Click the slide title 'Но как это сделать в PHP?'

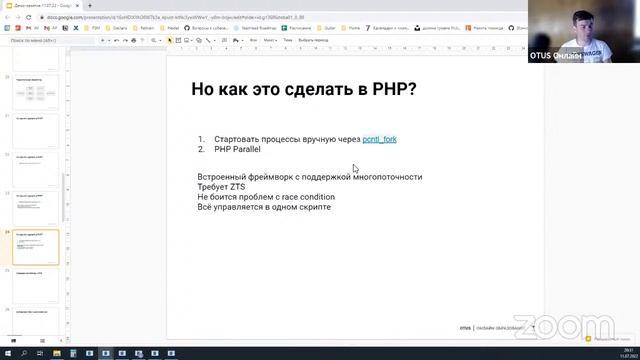(304, 89)
